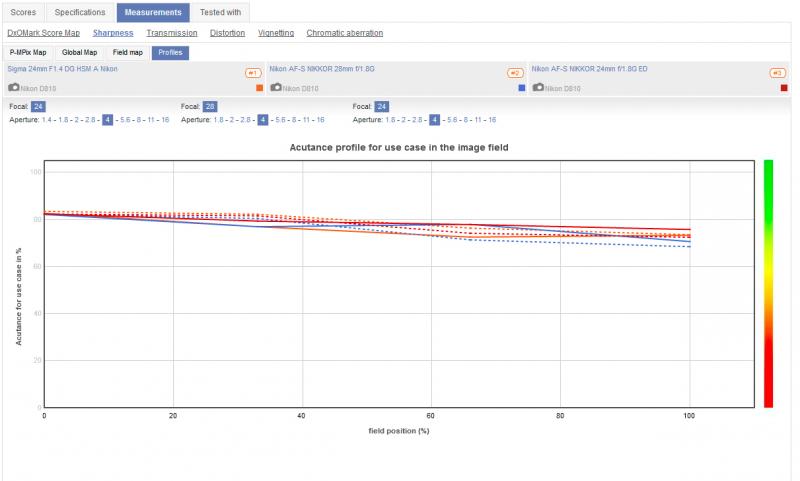The height and width of the screenshot is (481, 800).
Task: Select aperture 4 for the NIKKOR 24mm lens
Action: pos(434,120)
